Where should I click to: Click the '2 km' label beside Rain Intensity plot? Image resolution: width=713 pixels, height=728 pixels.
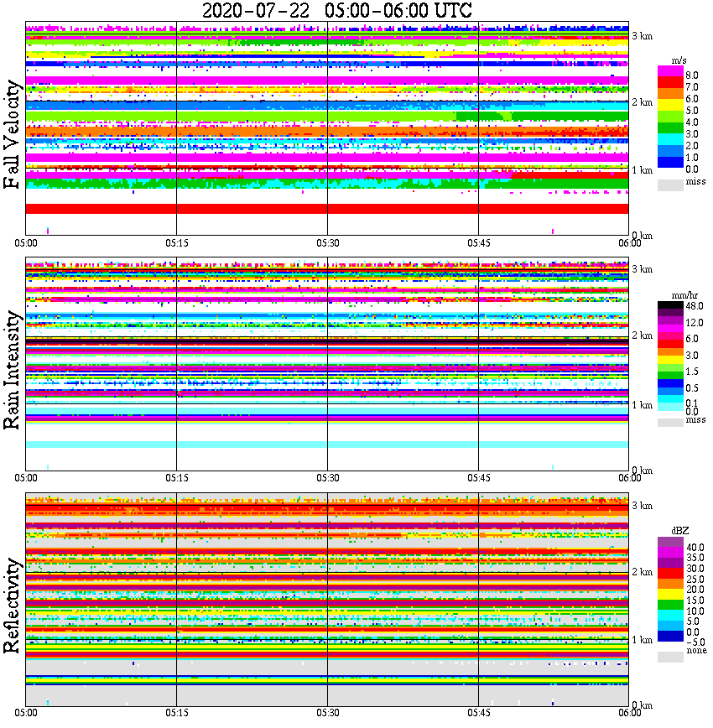642,335
